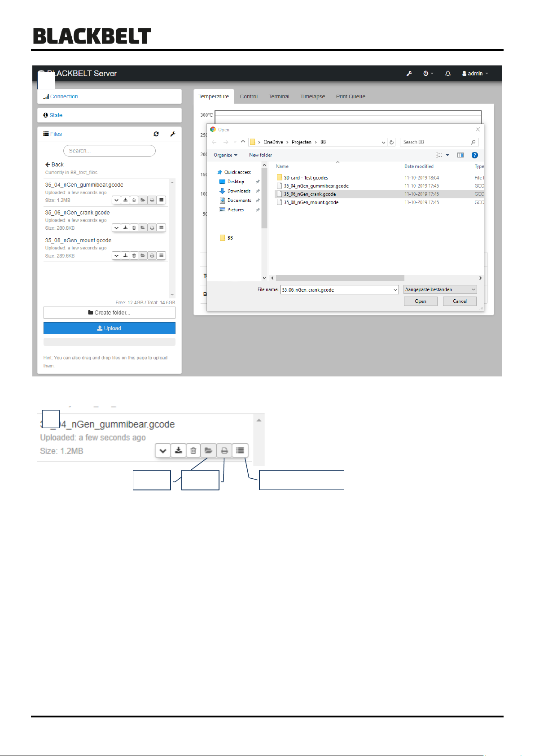Open the Organize menu in Open dialog
The width and height of the screenshot is (535, 756).
click(x=226, y=155)
